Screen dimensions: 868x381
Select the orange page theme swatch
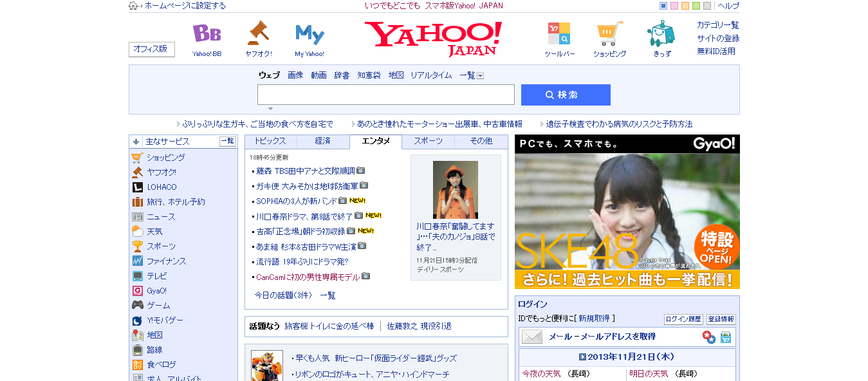[x=685, y=6]
